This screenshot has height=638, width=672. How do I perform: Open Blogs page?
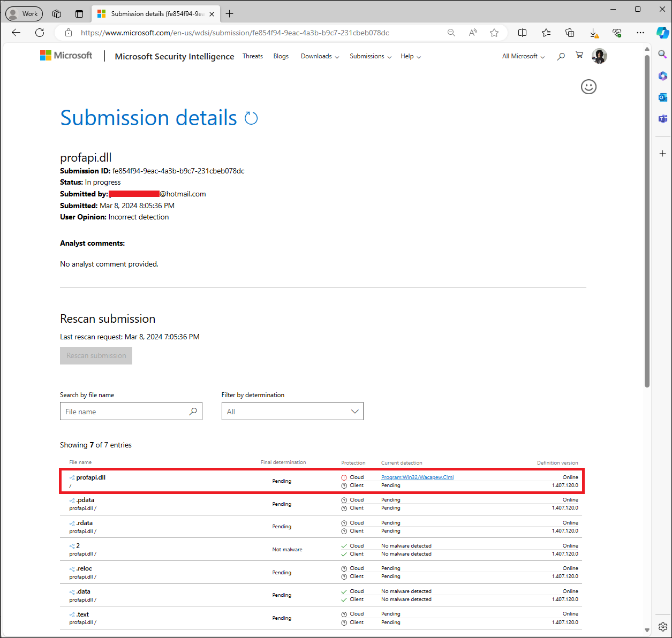pos(281,56)
